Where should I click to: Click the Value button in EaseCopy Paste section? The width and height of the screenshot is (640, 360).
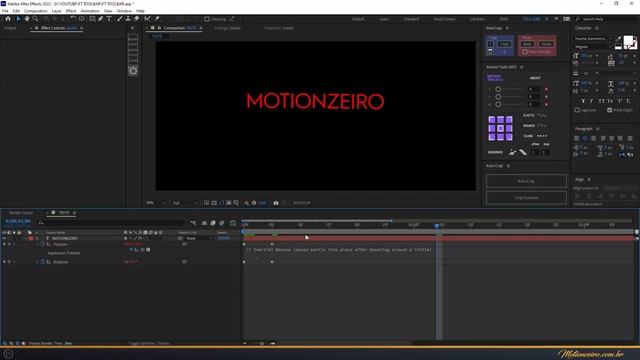(x=546, y=44)
